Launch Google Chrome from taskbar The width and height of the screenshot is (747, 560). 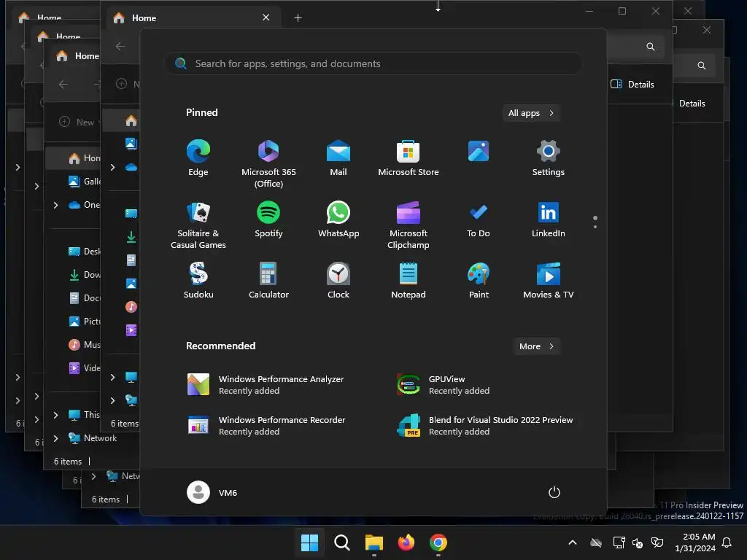coord(438,542)
